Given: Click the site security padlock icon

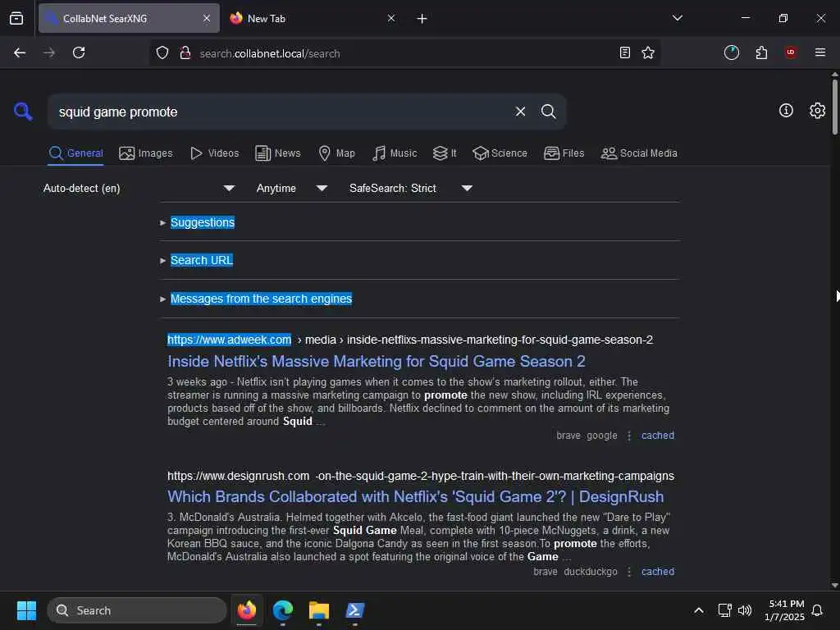Looking at the screenshot, I should pos(185,52).
